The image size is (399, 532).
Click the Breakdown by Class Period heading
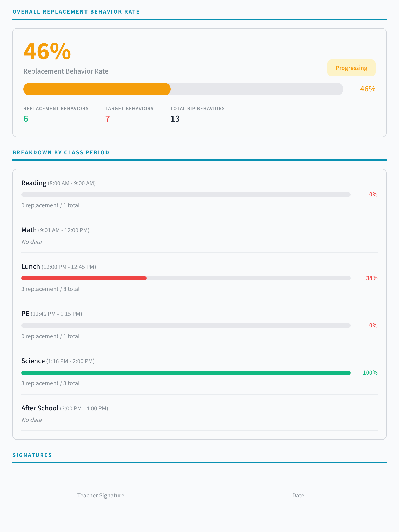click(x=61, y=152)
